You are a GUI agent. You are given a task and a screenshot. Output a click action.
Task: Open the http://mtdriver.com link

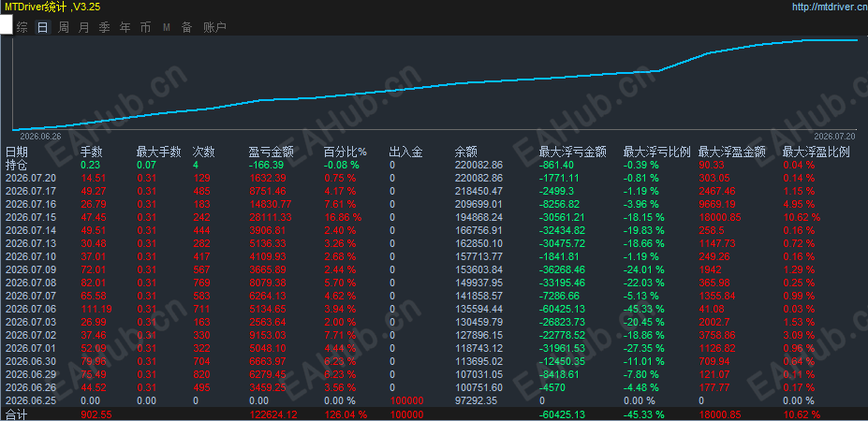(x=829, y=7)
